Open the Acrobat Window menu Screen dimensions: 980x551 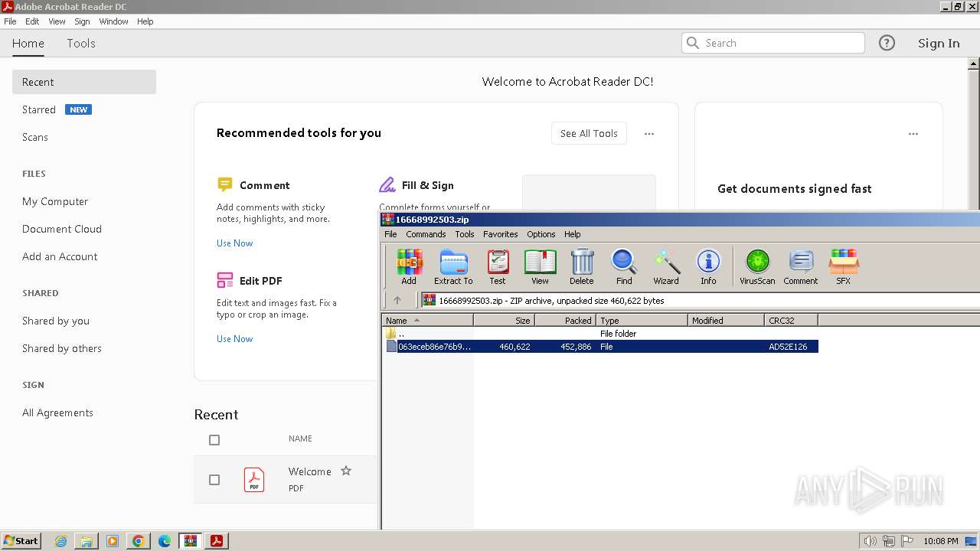coord(113,21)
